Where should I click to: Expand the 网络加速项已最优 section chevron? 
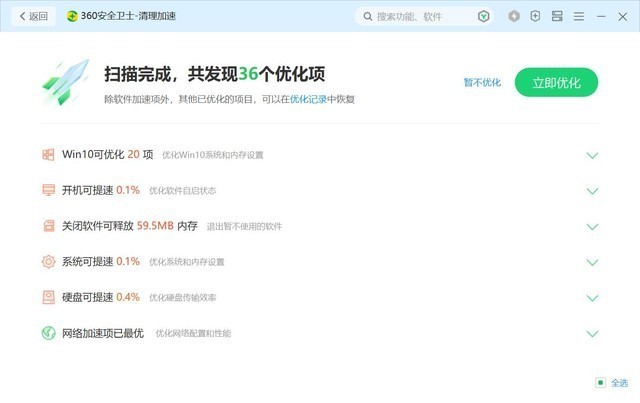coord(592,334)
